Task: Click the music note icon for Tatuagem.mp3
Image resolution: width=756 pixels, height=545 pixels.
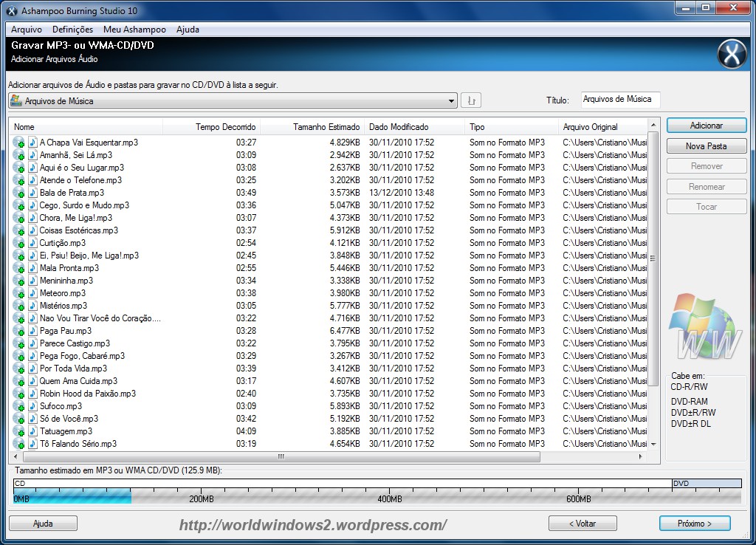Action: (x=32, y=431)
